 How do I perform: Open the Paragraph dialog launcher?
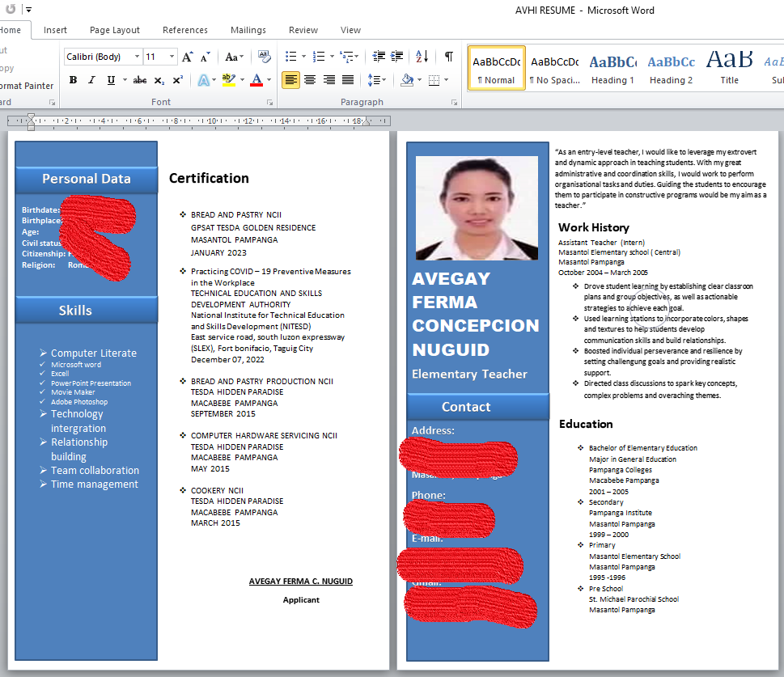pyautogui.click(x=454, y=103)
